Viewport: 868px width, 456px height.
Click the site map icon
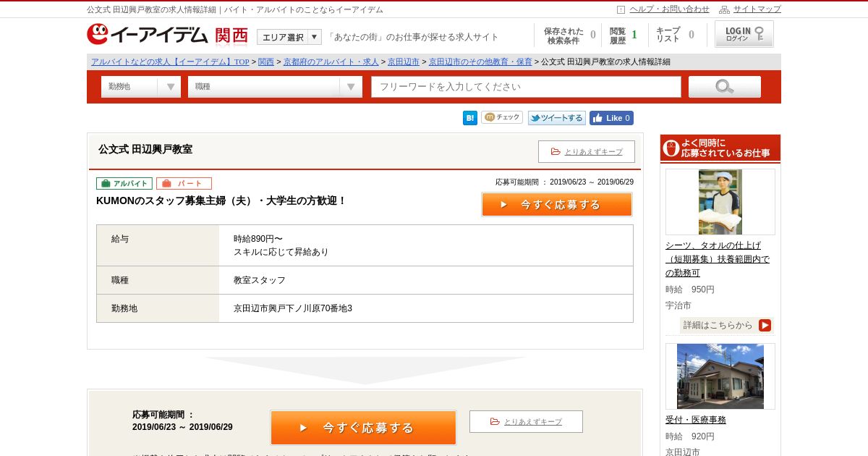724,9
